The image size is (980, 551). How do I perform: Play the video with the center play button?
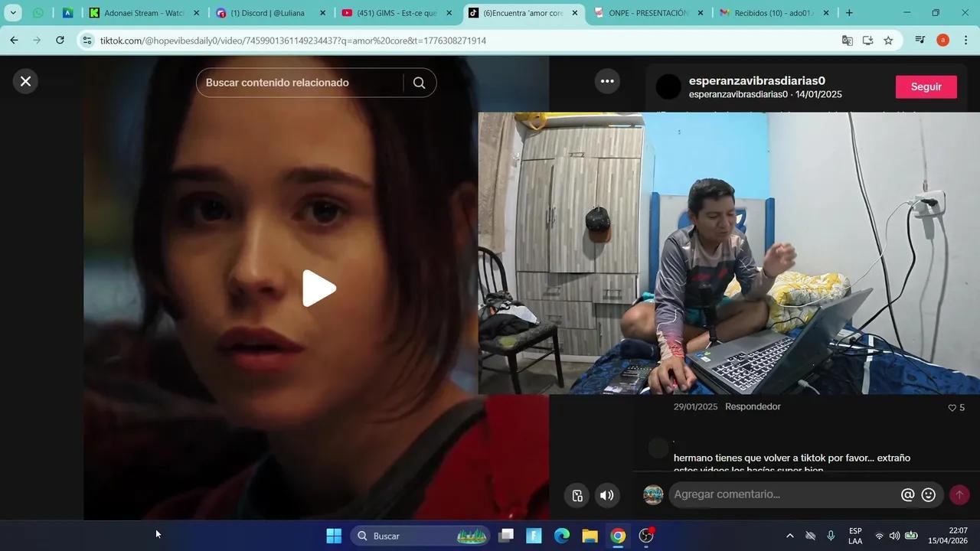pyautogui.click(x=318, y=288)
